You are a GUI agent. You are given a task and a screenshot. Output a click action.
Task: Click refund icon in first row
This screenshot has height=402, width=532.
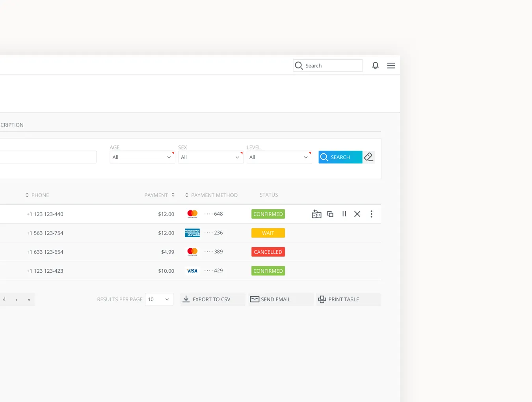(x=316, y=214)
